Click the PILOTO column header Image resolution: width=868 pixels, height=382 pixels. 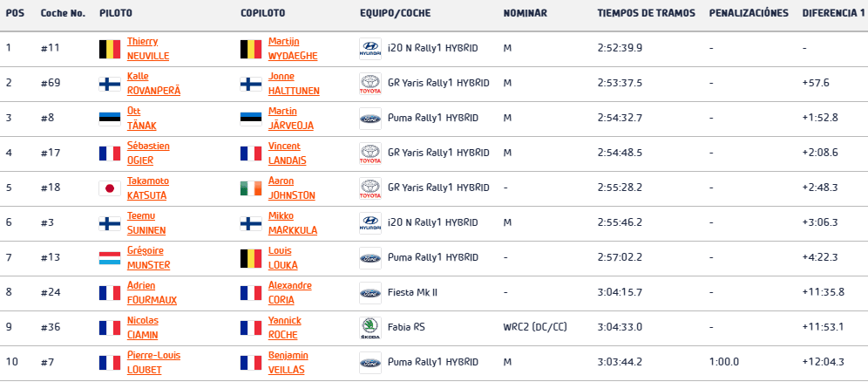click(x=116, y=13)
